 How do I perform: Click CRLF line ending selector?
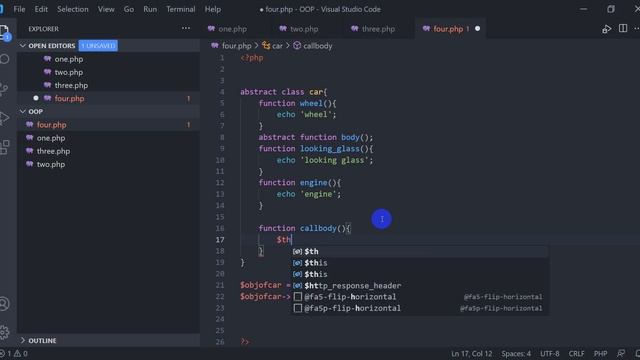(x=576, y=353)
